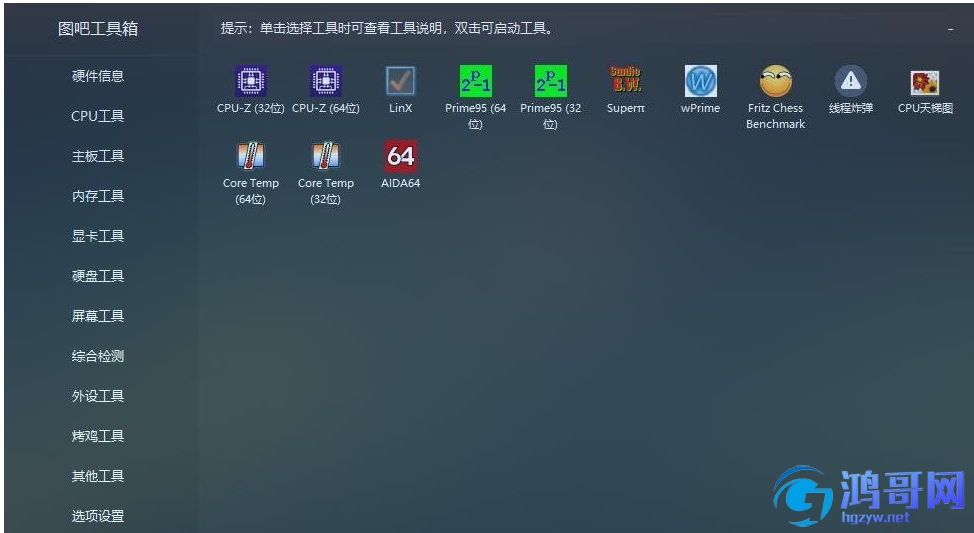Open the 综合检测 category
Image resolution: width=974 pixels, height=533 pixels.
pyautogui.click(x=98, y=356)
